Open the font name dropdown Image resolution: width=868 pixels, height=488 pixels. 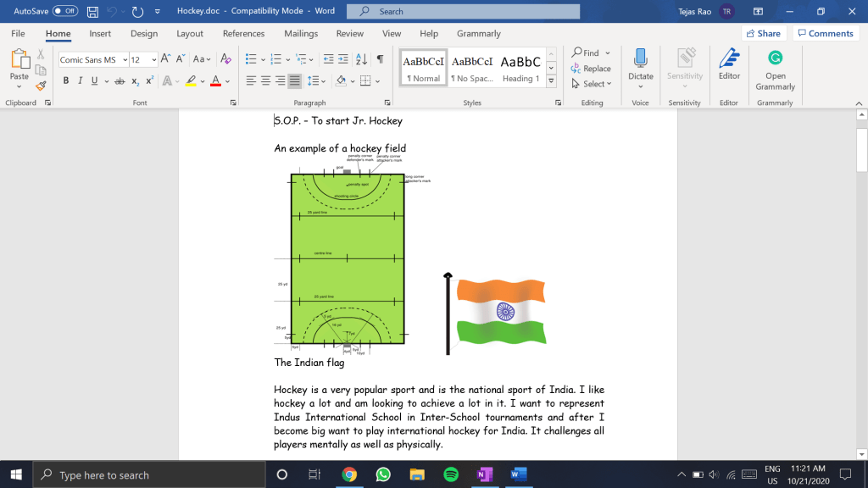tap(125, 60)
